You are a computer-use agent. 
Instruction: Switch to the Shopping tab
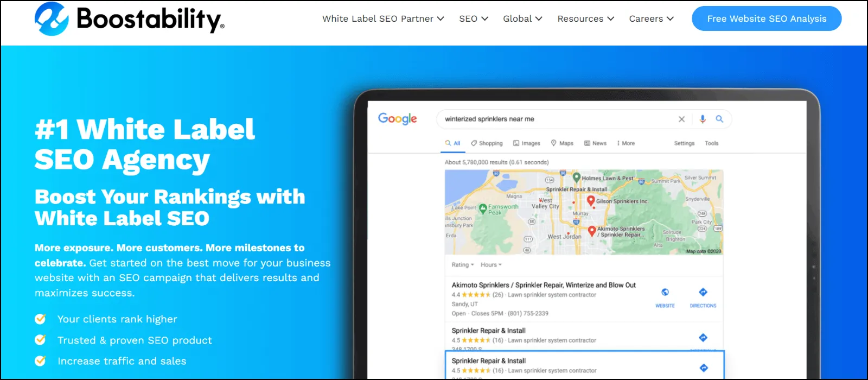pyautogui.click(x=487, y=143)
